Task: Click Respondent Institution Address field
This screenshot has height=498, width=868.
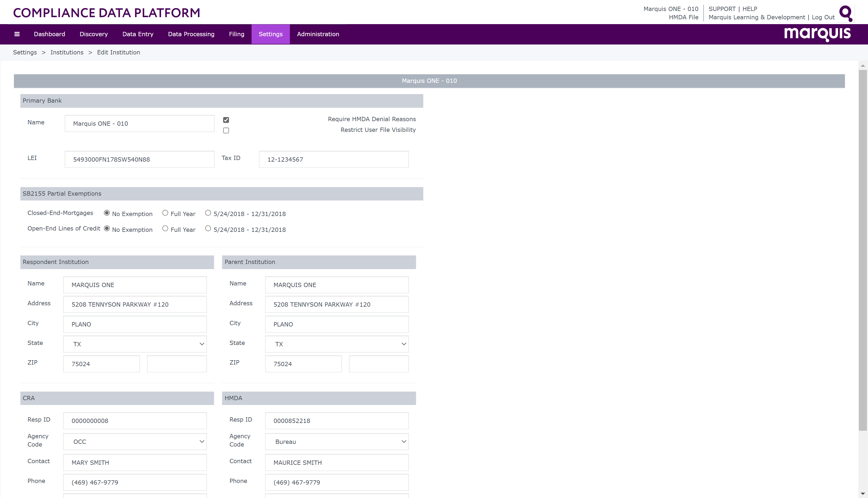Action: (x=135, y=304)
